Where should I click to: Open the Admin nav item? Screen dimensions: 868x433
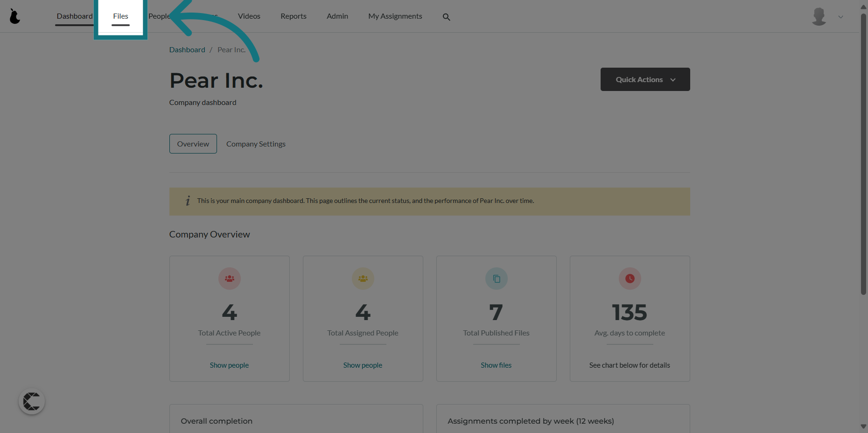(x=337, y=16)
